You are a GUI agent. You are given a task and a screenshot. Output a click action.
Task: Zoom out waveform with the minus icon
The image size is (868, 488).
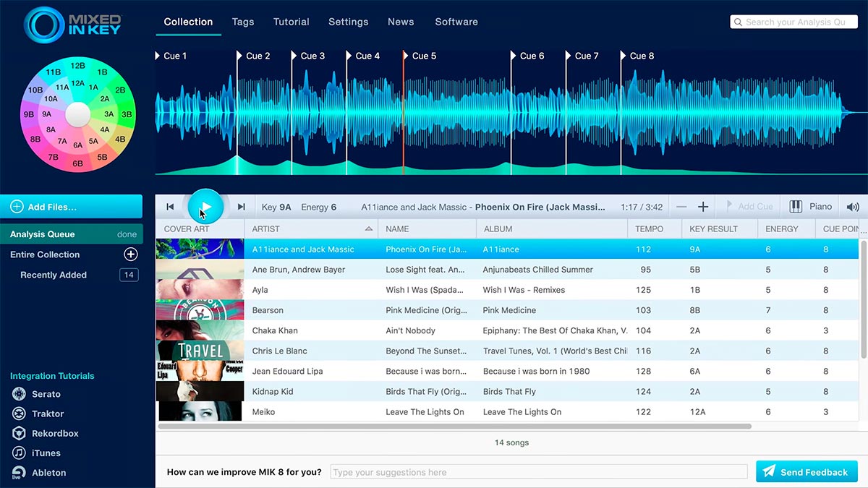click(681, 207)
